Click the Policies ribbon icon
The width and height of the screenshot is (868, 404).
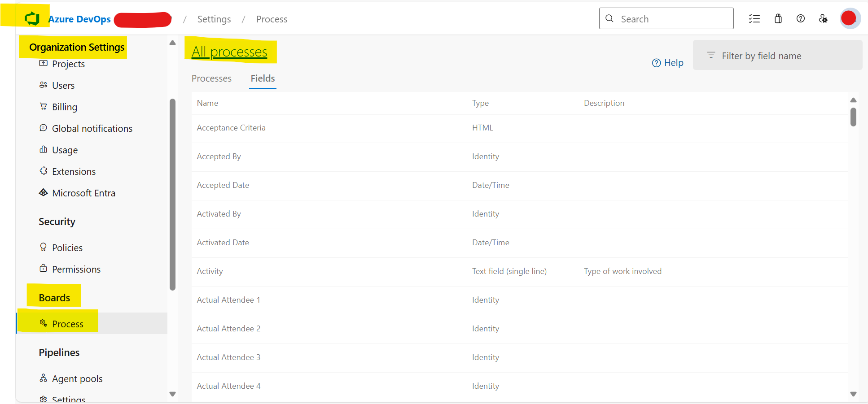click(x=43, y=247)
